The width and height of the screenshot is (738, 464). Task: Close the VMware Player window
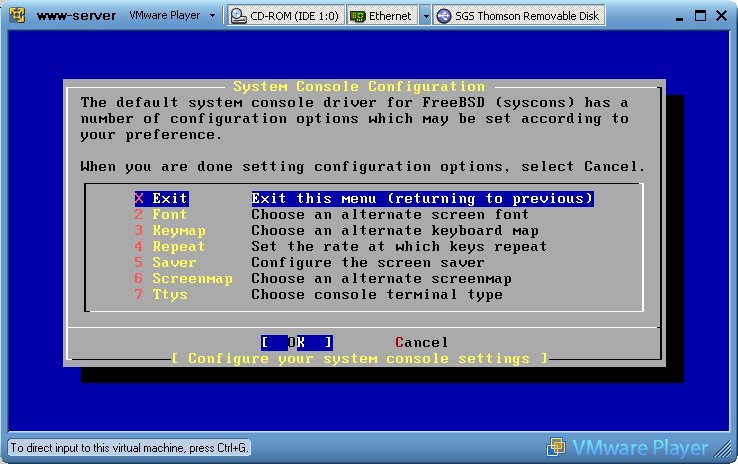(x=721, y=16)
